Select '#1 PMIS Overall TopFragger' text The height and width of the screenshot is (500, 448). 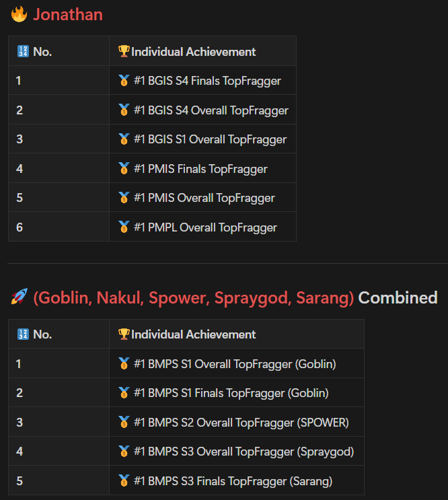point(204,198)
